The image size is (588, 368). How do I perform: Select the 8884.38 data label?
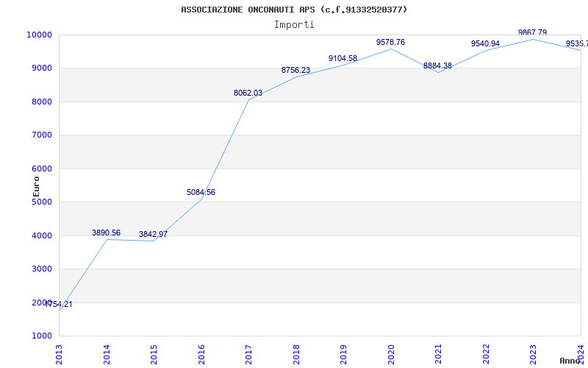point(437,66)
